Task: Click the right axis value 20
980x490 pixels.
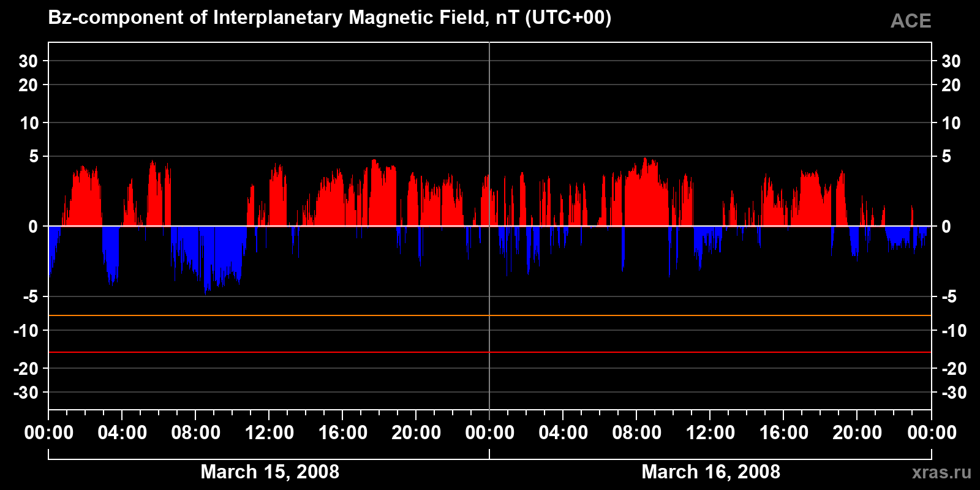Action: click(951, 85)
